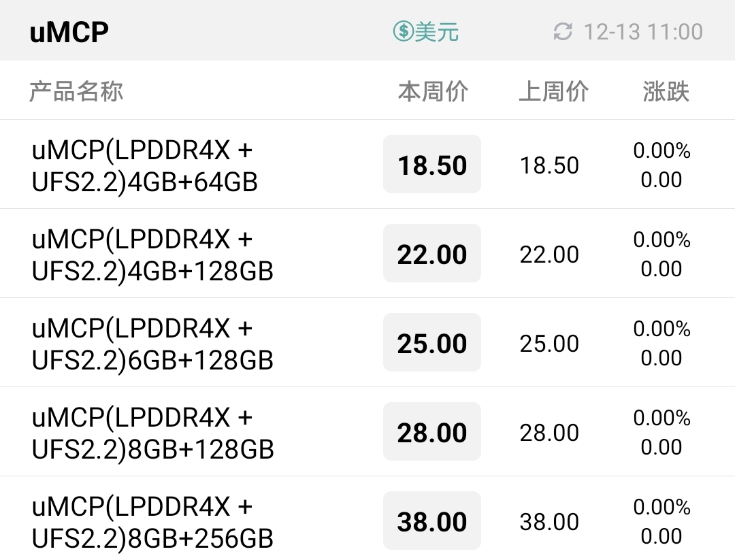This screenshot has height=560, width=735.
Task: Switch currency via 美元 label
Action: click(x=436, y=32)
